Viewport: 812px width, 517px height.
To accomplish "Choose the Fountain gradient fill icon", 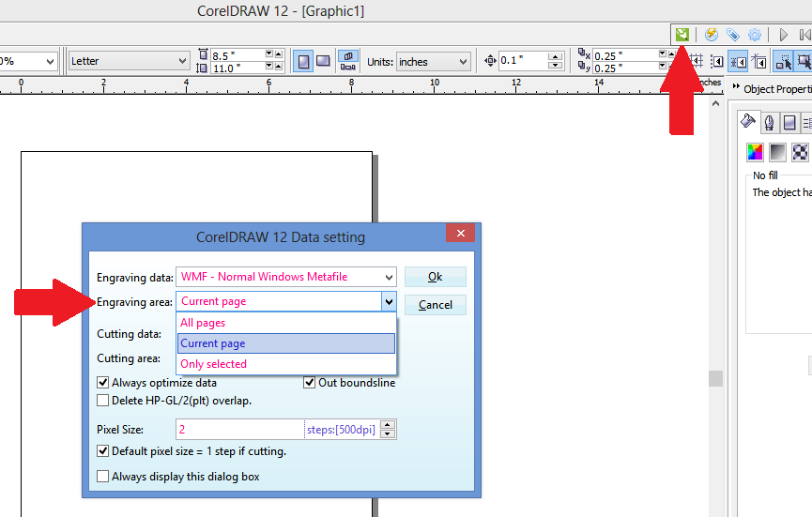I will click(777, 151).
